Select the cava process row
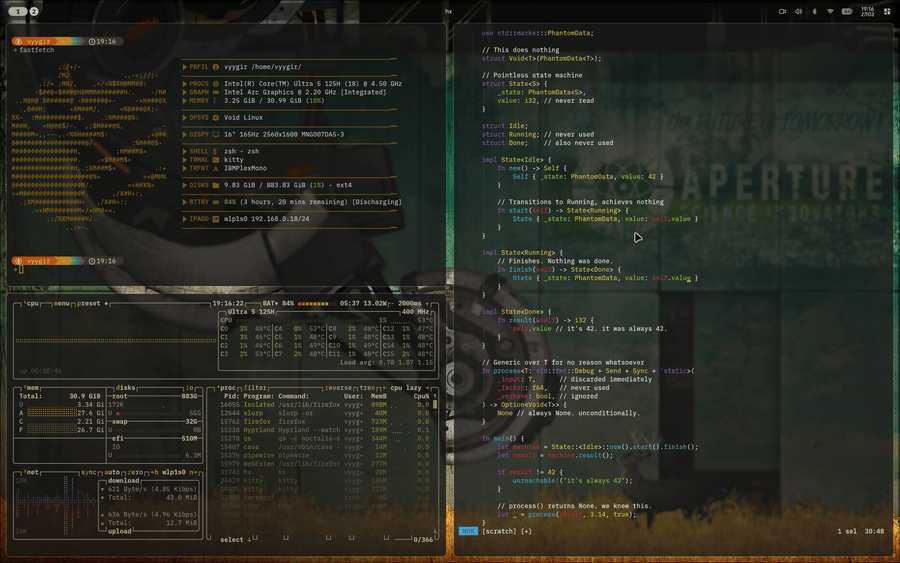The height and width of the screenshot is (563, 900). tap(325, 447)
